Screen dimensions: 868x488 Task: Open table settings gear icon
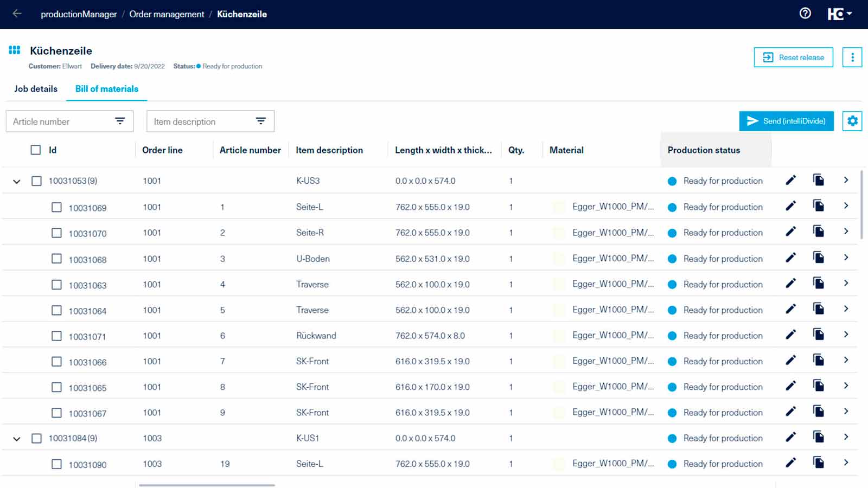[x=852, y=121]
